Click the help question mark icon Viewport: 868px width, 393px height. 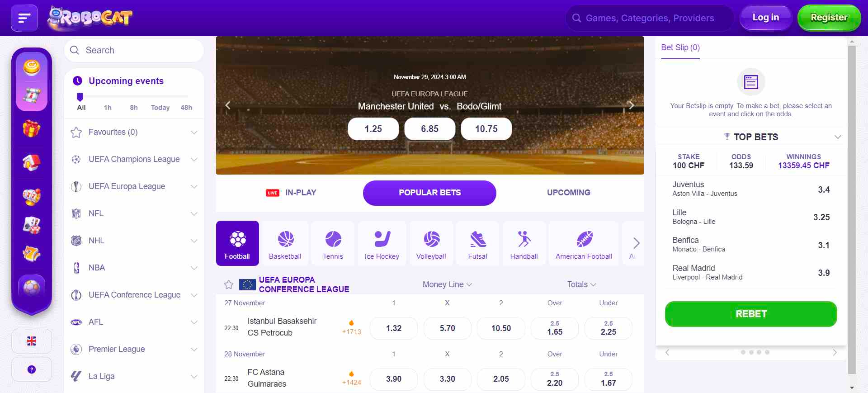click(32, 369)
